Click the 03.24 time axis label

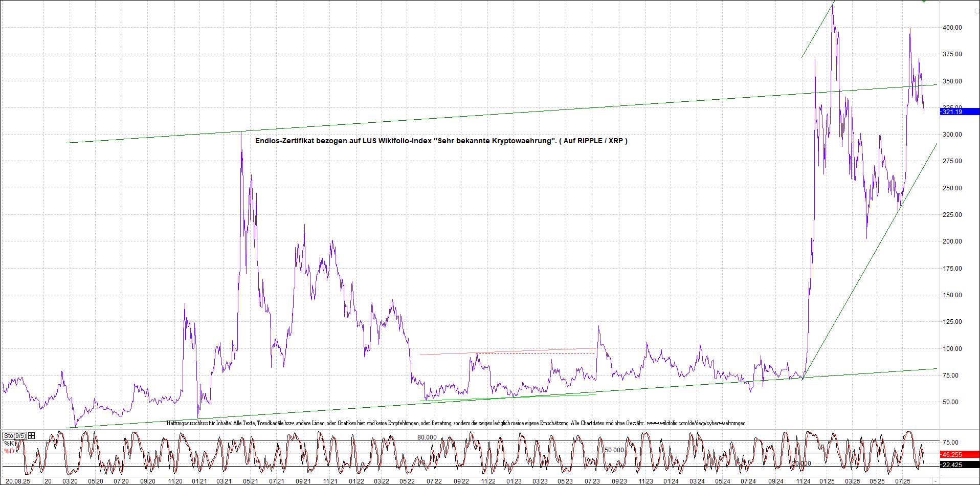697,481
